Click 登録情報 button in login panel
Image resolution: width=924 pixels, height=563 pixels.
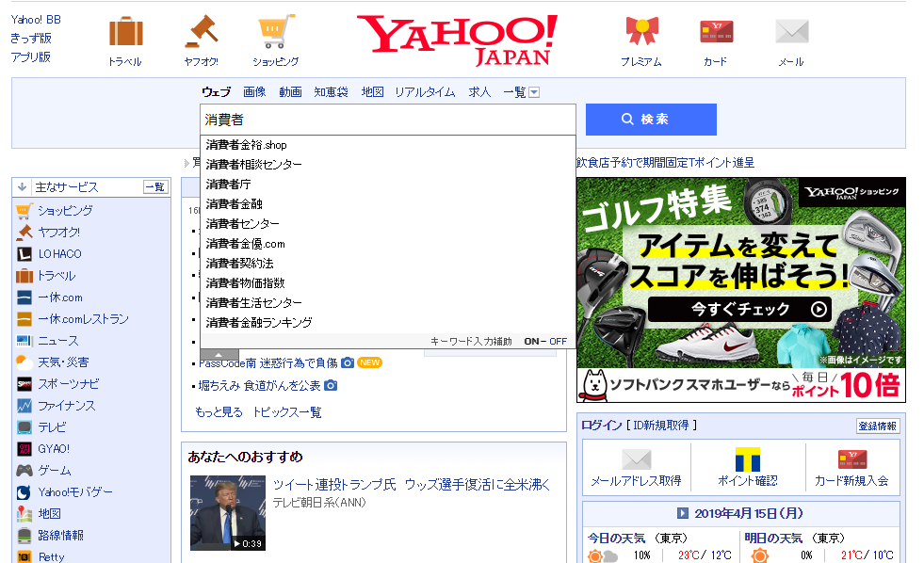tap(878, 426)
